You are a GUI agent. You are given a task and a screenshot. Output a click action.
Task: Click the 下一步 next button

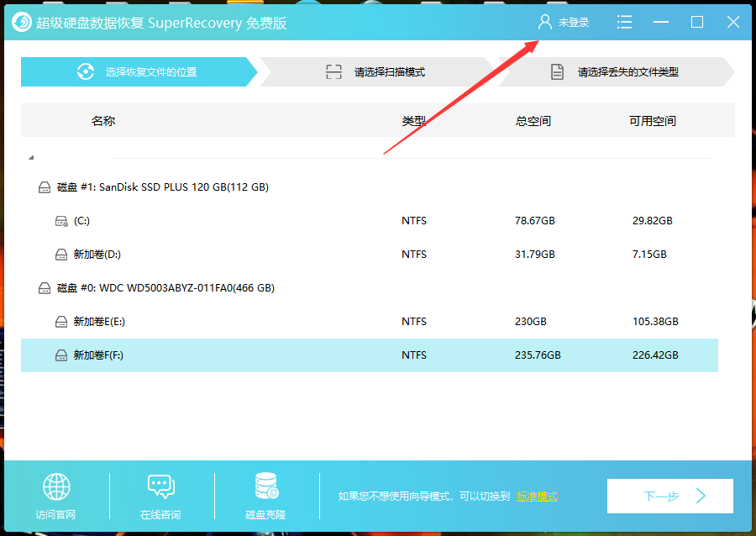pos(670,496)
